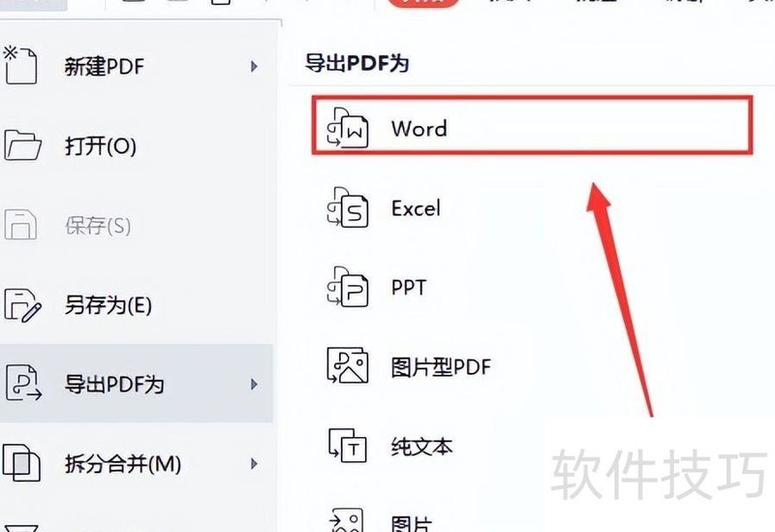
Task: Choose 打开(O) from the file menu
Action: pos(137,146)
